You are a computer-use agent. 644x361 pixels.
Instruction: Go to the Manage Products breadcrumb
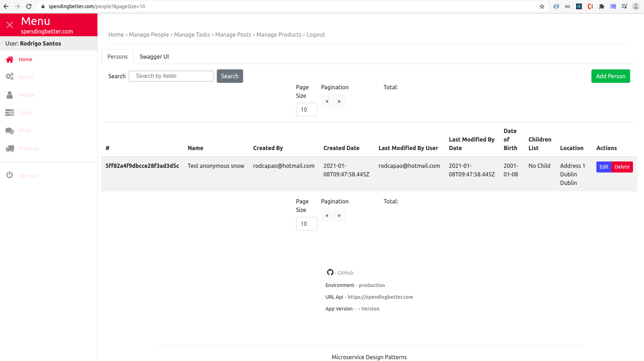click(279, 34)
